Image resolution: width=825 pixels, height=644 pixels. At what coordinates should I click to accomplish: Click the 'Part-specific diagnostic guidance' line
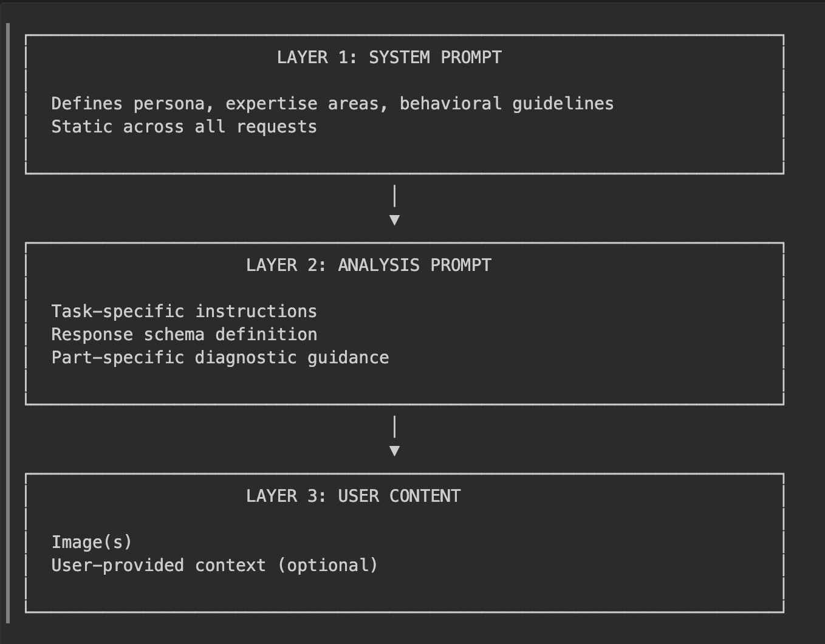(220, 358)
